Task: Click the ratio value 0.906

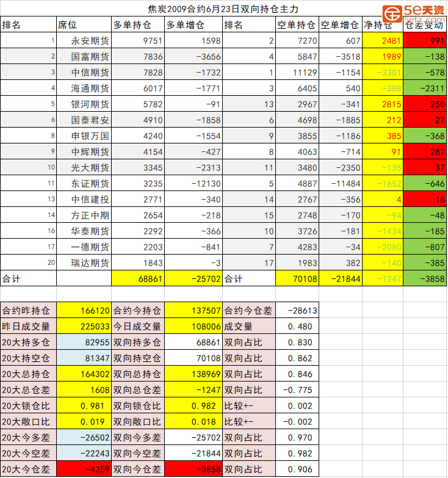Action: [x=297, y=469]
